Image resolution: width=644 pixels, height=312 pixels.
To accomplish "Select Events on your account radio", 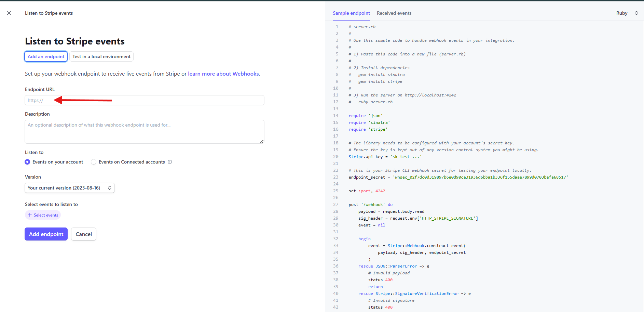I will pos(27,162).
